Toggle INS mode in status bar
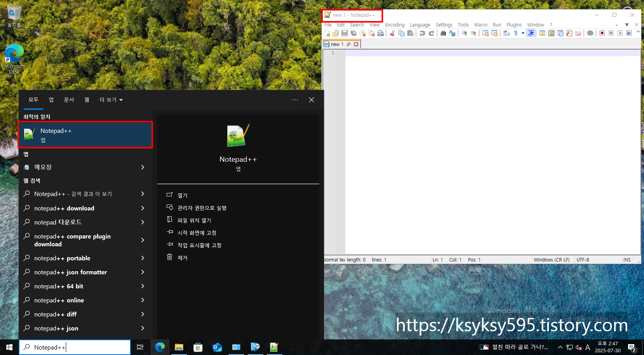Screen dimensions: 644x355 click(627, 260)
